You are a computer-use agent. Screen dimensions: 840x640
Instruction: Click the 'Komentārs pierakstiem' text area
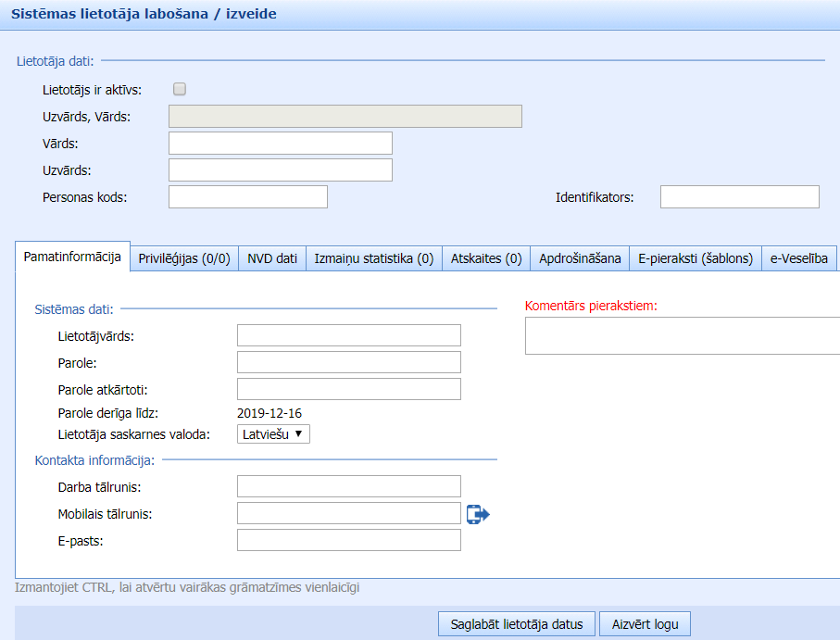[683, 335]
